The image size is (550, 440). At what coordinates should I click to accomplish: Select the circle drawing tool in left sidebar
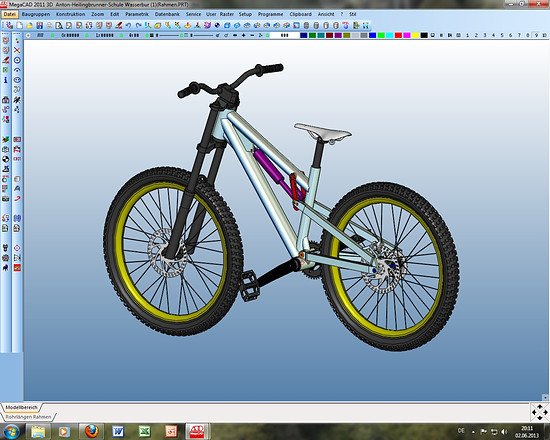click(17, 60)
